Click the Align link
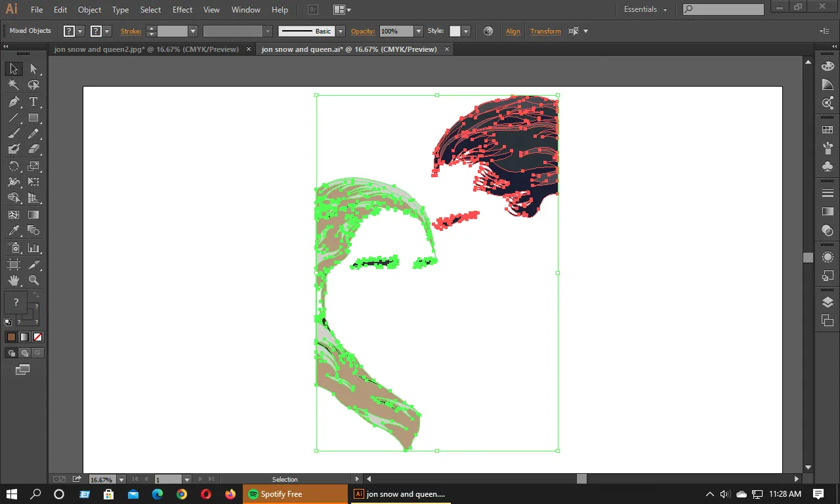 point(513,31)
